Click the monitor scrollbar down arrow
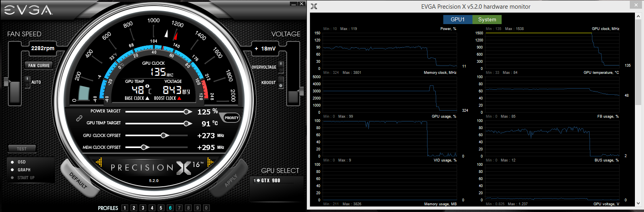 click(638, 203)
